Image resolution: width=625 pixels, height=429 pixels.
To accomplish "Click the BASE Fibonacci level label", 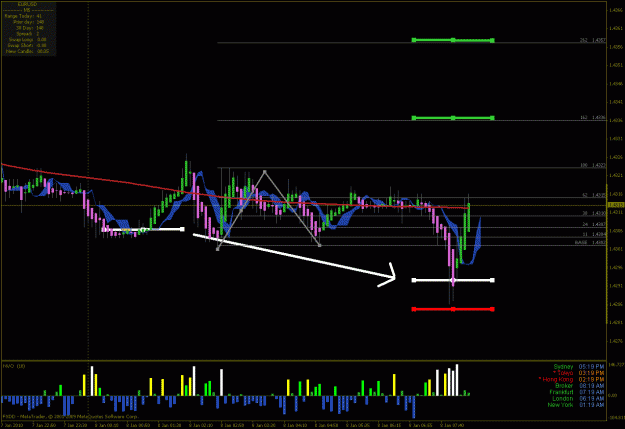I will pyautogui.click(x=590, y=242).
